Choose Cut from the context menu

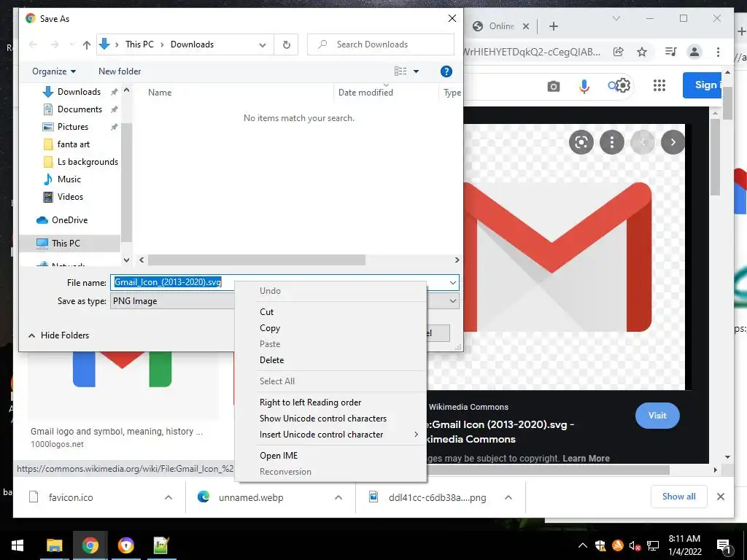coord(266,312)
